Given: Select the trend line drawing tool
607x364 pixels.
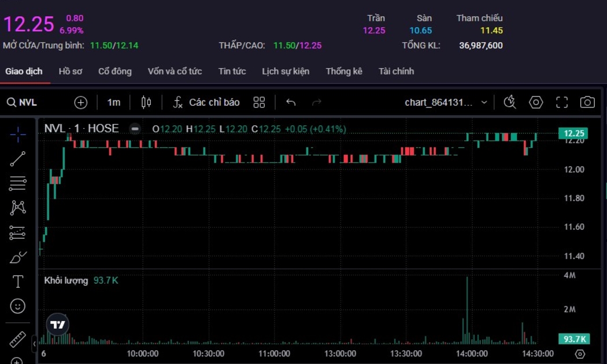Looking at the screenshot, I should click(18, 159).
